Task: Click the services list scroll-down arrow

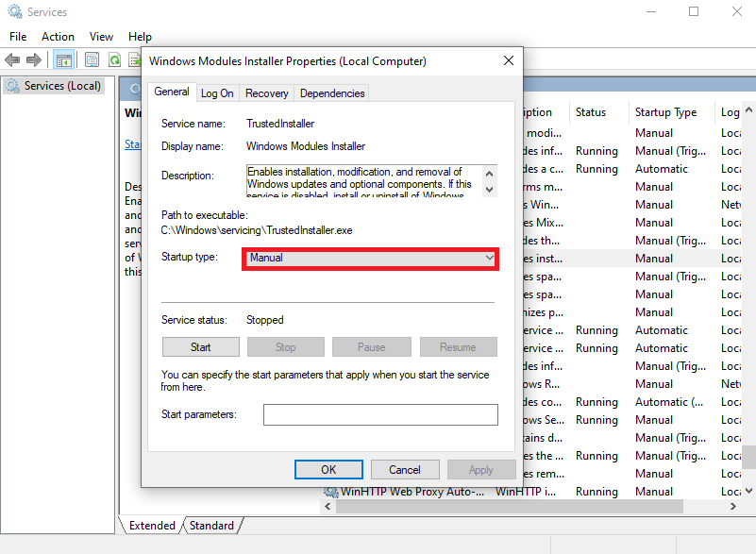Action: (x=748, y=491)
